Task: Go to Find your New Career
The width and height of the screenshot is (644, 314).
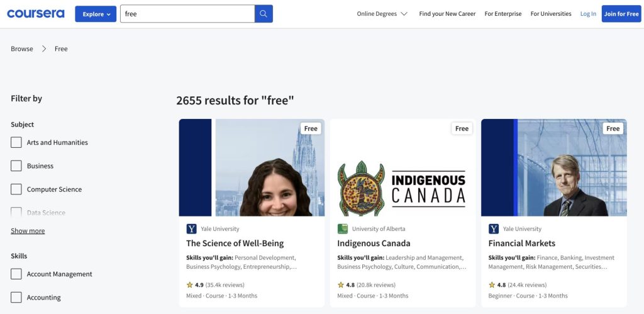Action: click(x=447, y=14)
